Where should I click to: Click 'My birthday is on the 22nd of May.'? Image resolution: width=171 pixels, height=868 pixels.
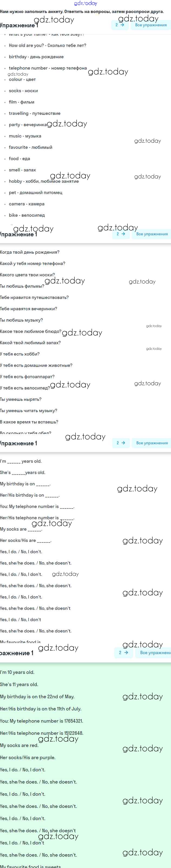click(x=37, y=697)
